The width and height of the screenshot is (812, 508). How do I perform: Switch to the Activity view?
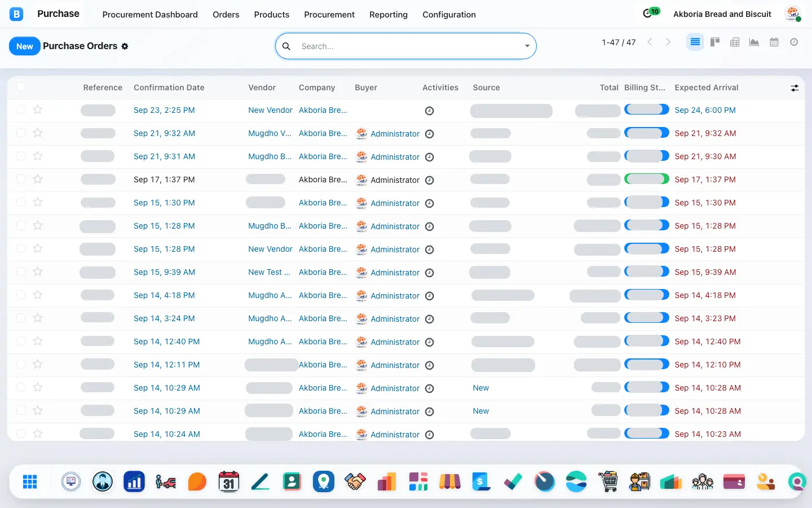[x=794, y=42]
